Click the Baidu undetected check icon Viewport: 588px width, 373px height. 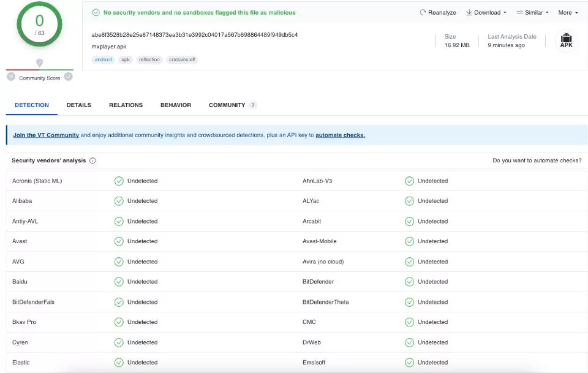click(119, 282)
